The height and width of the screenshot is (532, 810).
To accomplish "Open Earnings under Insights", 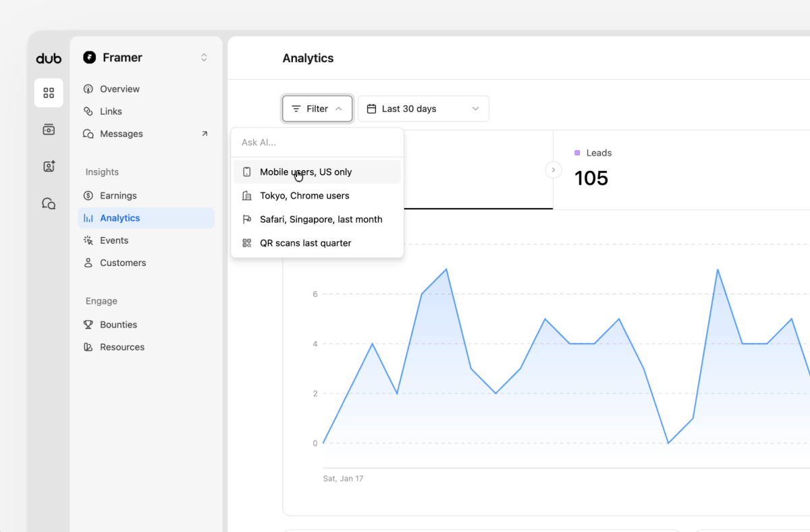I will click(146, 196).
